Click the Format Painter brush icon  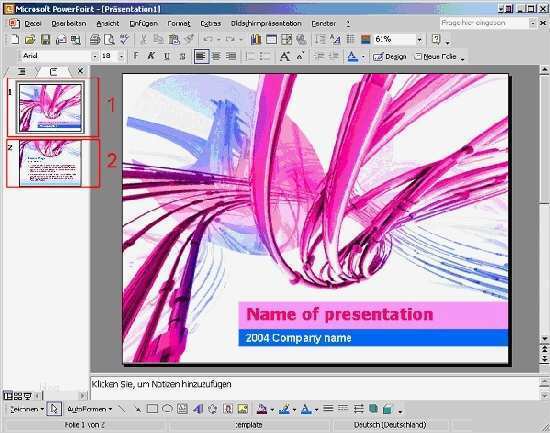189,39
